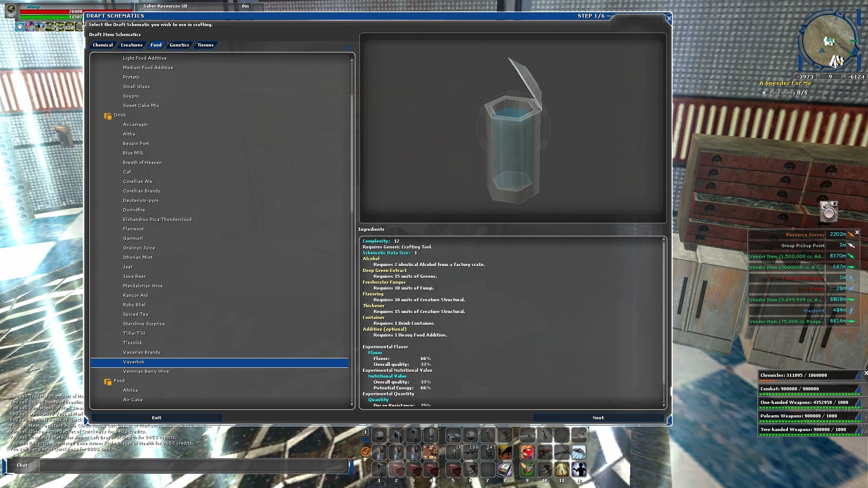Click the blue arrow beside Waypoint 484m

pos(851,310)
